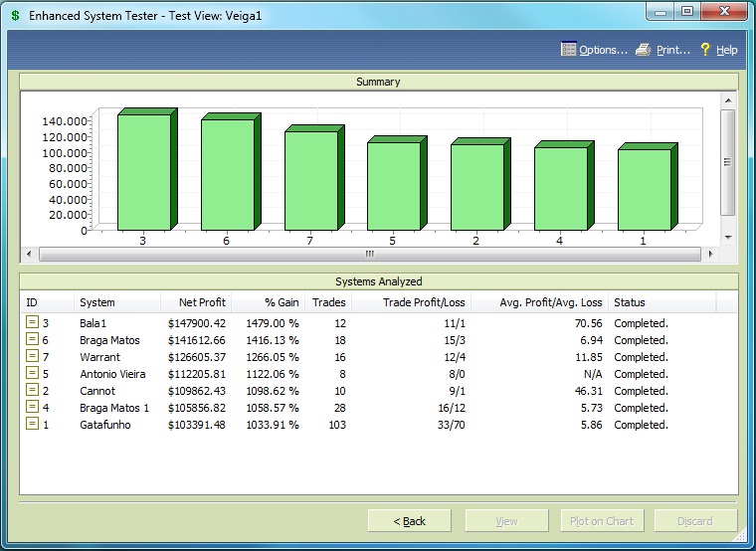Click the chart bar for system 5
This screenshot has height=551, width=756.
pos(397,183)
